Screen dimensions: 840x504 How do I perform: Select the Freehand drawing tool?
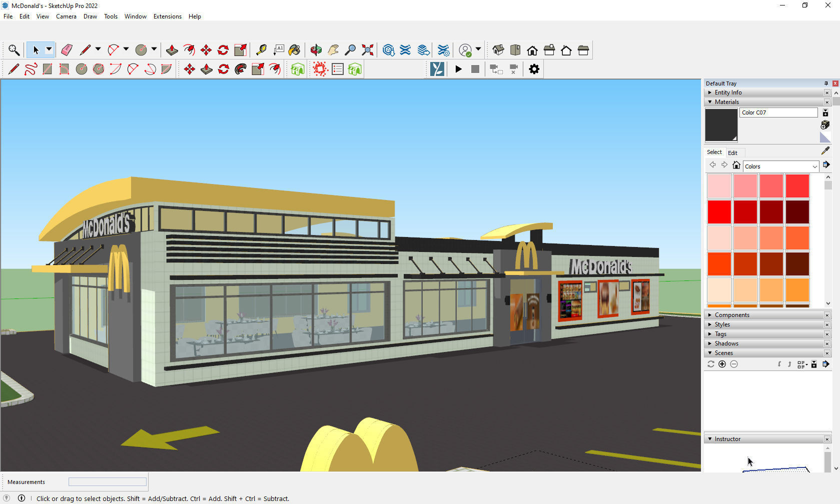[x=31, y=69]
